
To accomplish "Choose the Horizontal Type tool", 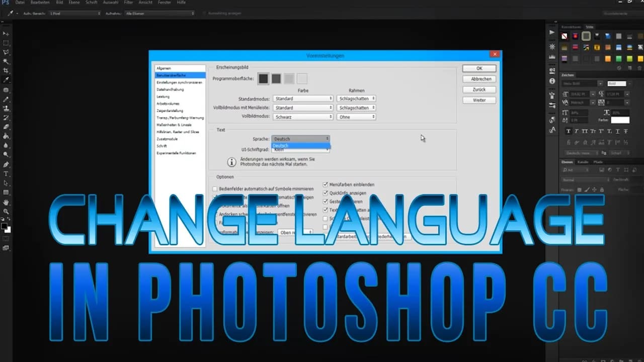I will [6, 174].
